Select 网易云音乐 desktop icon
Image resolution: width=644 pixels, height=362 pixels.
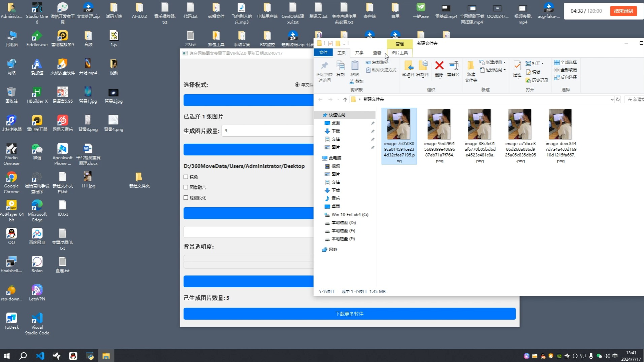click(x=63, y=123)
